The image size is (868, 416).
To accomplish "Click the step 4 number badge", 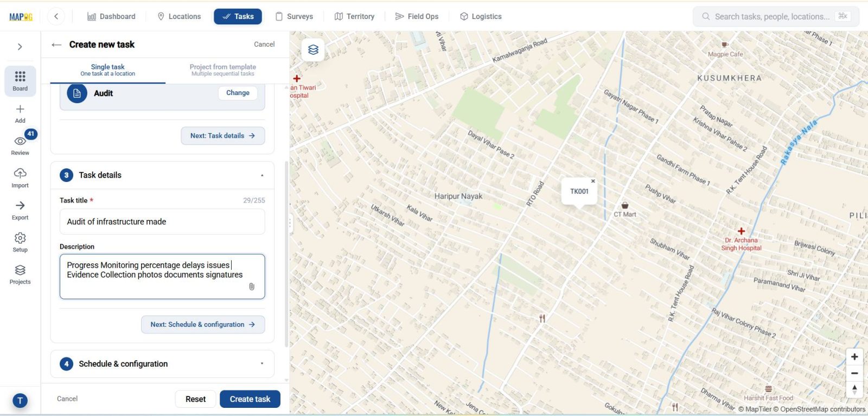I will coord(66,364).
